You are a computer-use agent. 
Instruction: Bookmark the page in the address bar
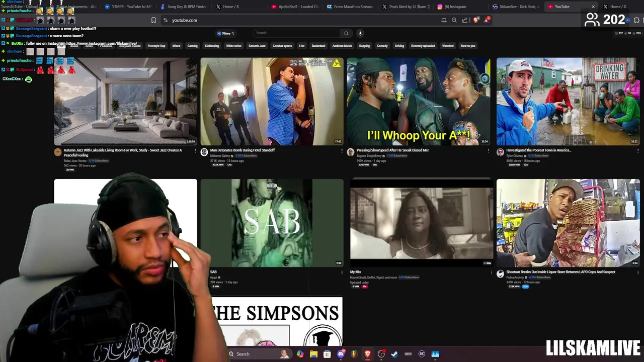[x=153, y=20]
